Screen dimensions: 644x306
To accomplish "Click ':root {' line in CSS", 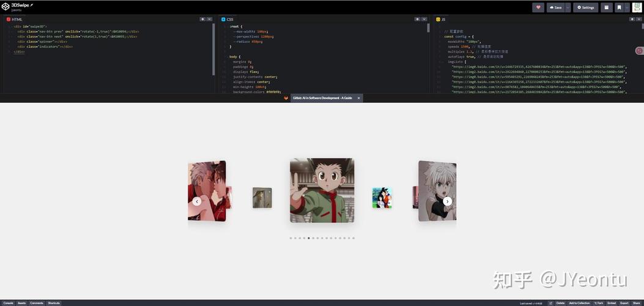I will [x=236, y=26].
